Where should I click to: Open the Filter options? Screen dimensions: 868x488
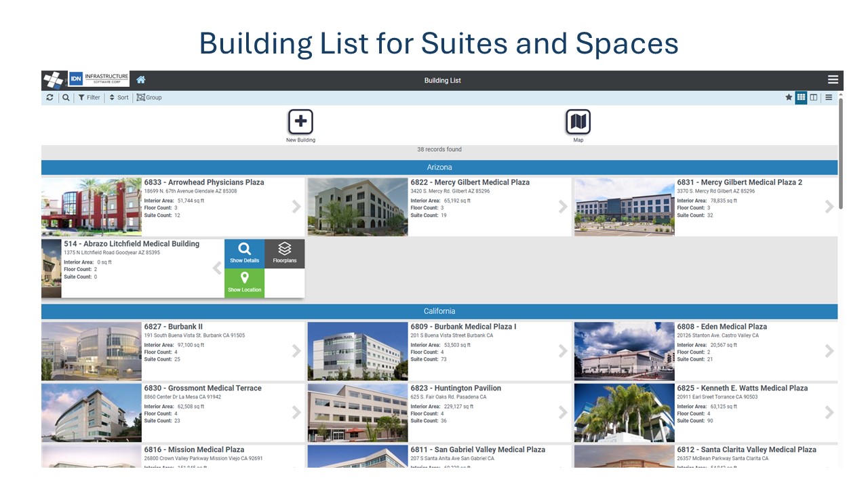pyautogui.click(x=89, y=98)
